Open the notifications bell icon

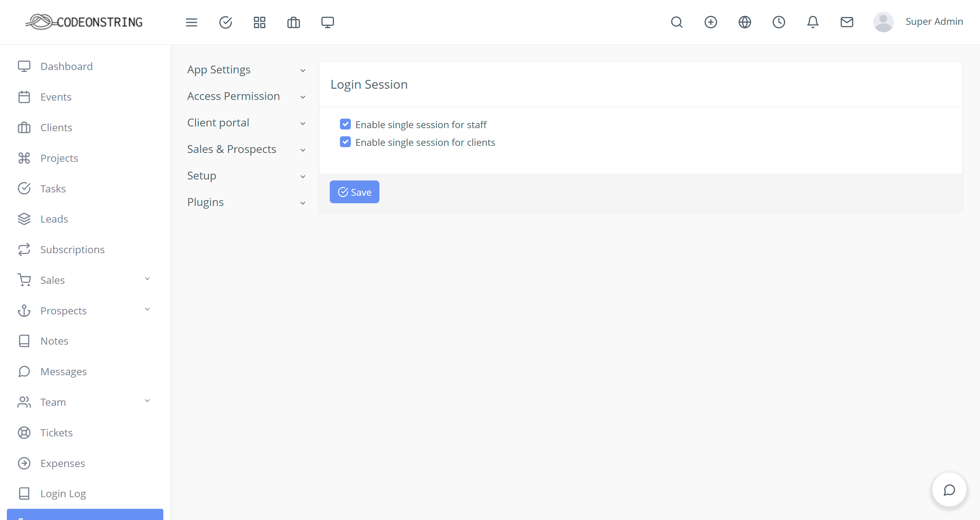coord(813,22)
